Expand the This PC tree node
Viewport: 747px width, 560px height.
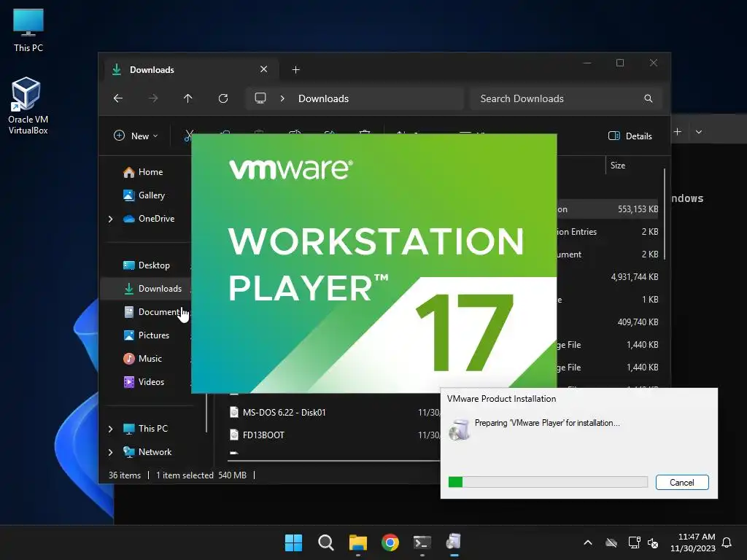111,429
